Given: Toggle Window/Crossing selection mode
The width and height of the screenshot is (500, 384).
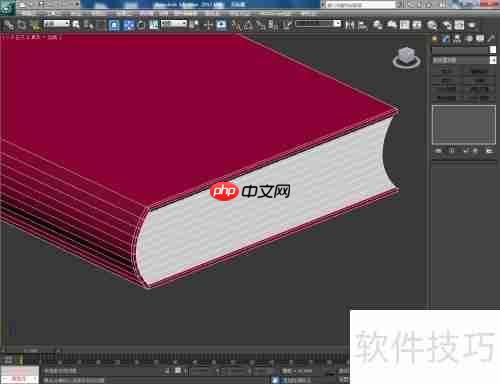Looking at the screenshot, I should click(x=114, y=25).
